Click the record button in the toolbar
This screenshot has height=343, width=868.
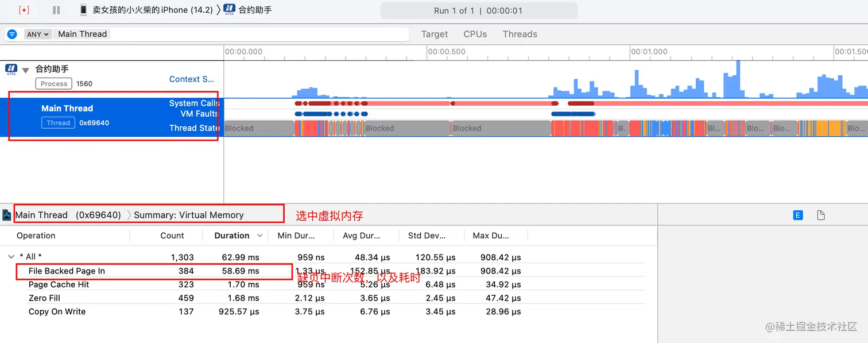click(24, 10)
